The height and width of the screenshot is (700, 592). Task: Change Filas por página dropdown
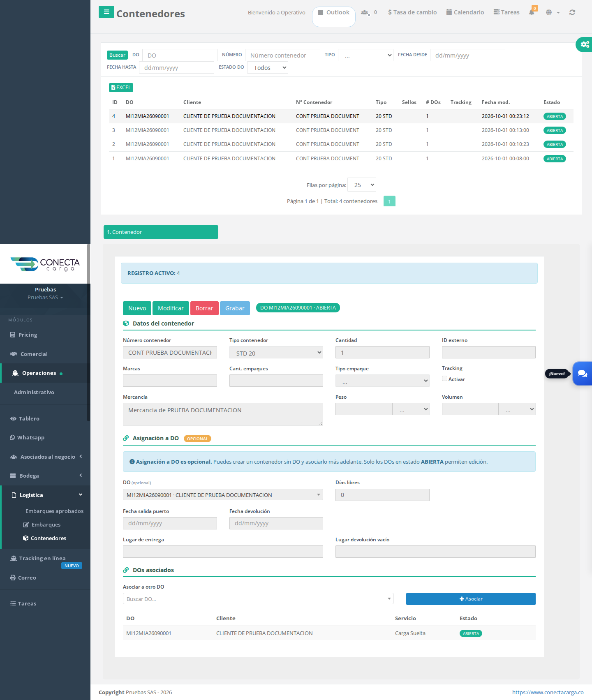point(362,185)
